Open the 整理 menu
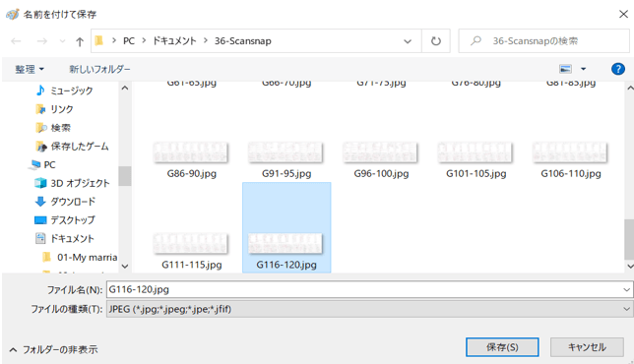Screen dimensions: 634x364 30,69
